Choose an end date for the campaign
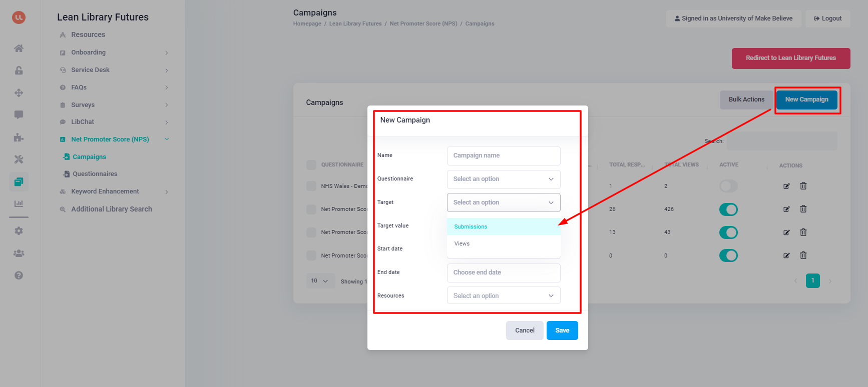Image resolution: width=868 pixels, height=387 pixels. (x=503, y=272)
